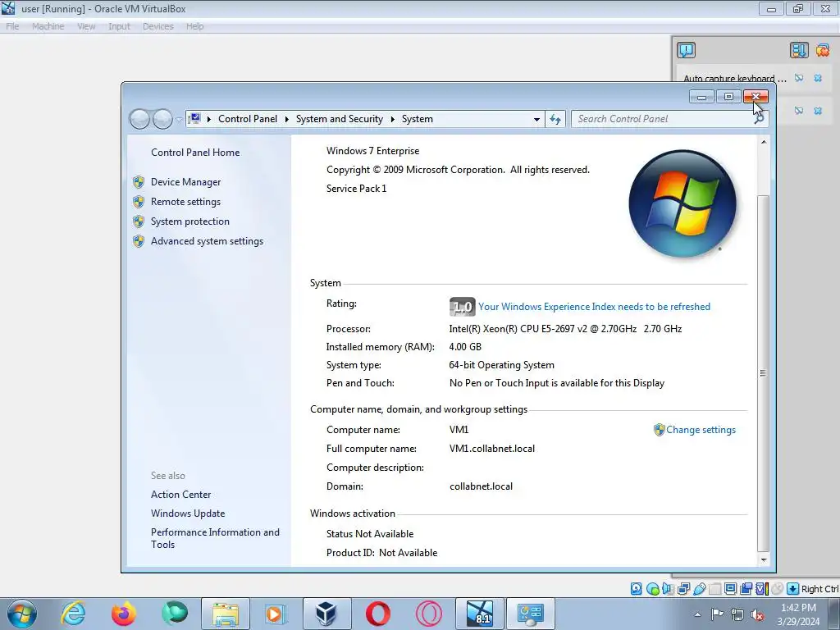The image size is (840, 630).
Task: Click the muted volume tray icon
Action: click(x=757, y=614)
